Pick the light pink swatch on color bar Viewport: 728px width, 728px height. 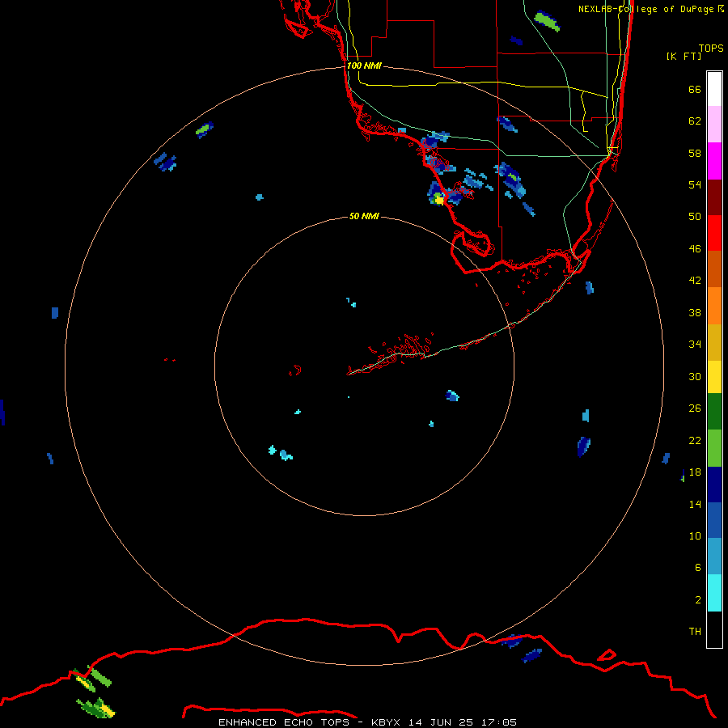pos(714,124)
